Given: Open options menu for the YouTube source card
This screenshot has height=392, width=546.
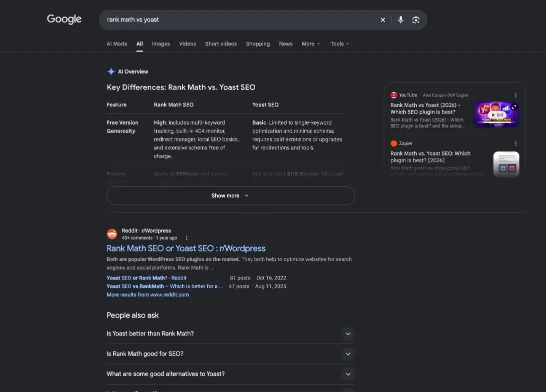Looking at the screenshot, I should pos(515,95).
